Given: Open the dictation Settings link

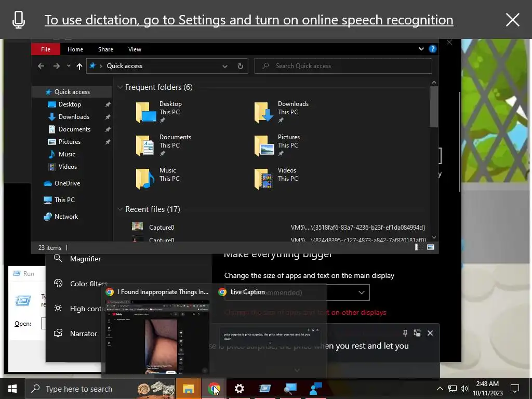Looking at the screenshot, I should click(249, 20).
